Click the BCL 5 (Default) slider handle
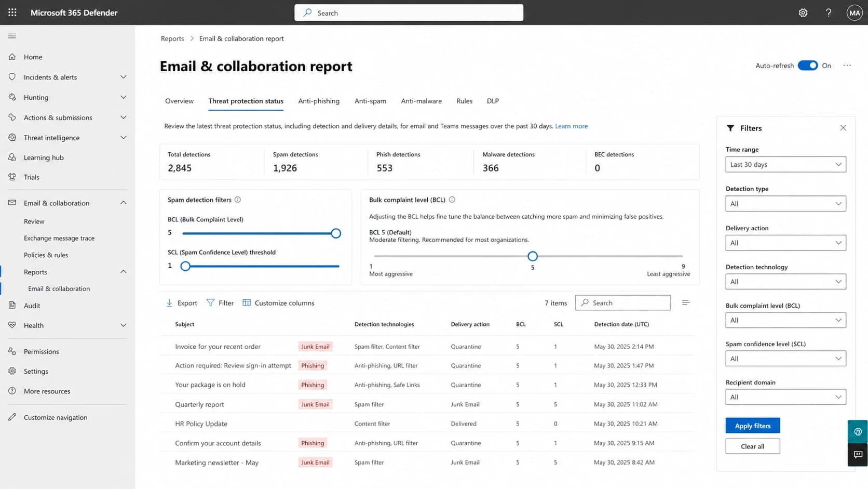Viewport: 868px width, 489px height. (533, 256)
